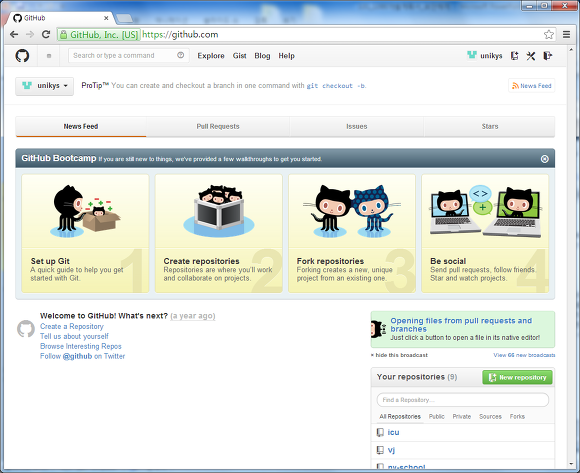The width and height of the screenshot is (580, 473).
Task: Click Browse Interesting Repos link
Action: click(81, 346)
